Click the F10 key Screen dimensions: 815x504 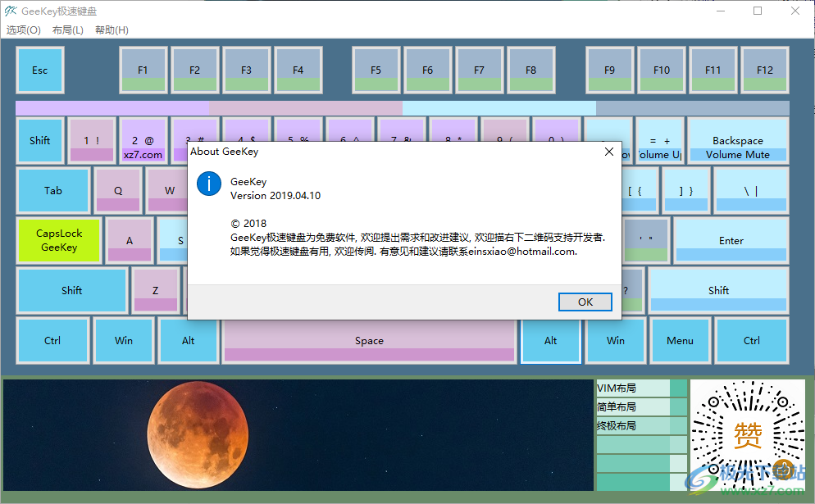pos(662,70)
